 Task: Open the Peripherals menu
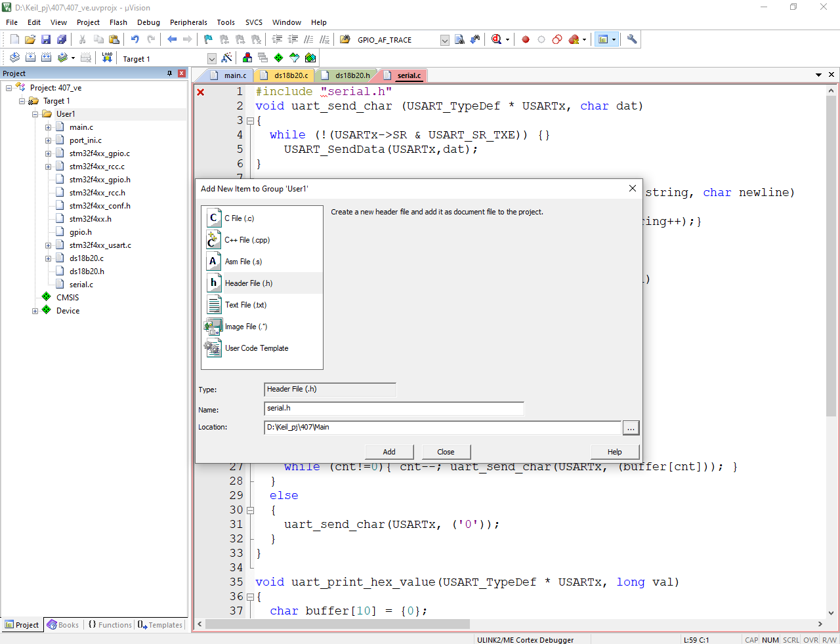(188, 22)
